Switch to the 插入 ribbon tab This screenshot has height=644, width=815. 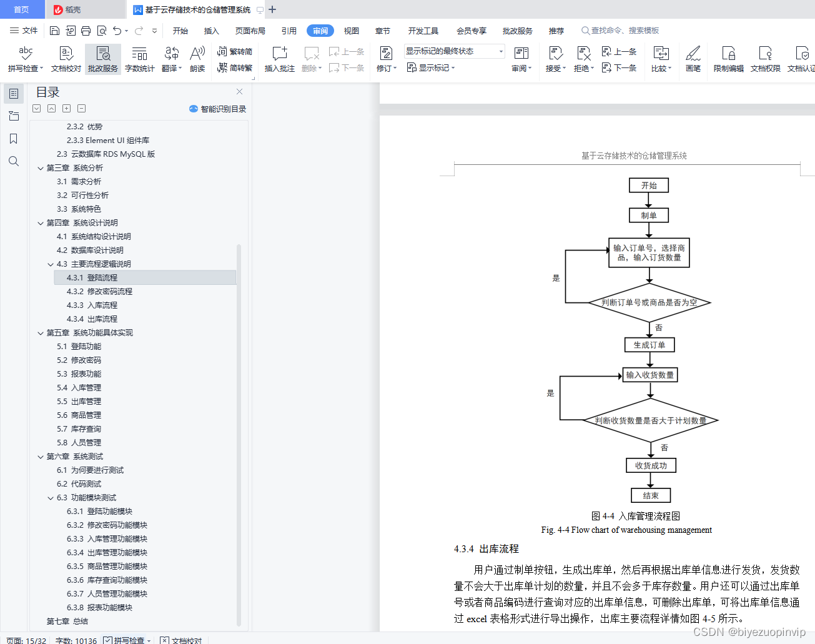tap(212, 30)
